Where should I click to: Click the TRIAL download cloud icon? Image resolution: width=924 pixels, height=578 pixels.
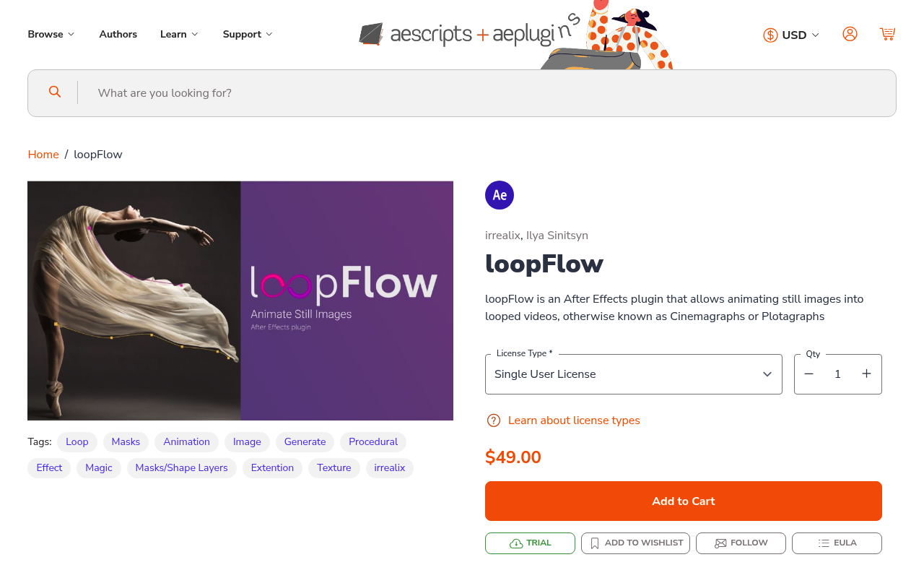point(515,542)
